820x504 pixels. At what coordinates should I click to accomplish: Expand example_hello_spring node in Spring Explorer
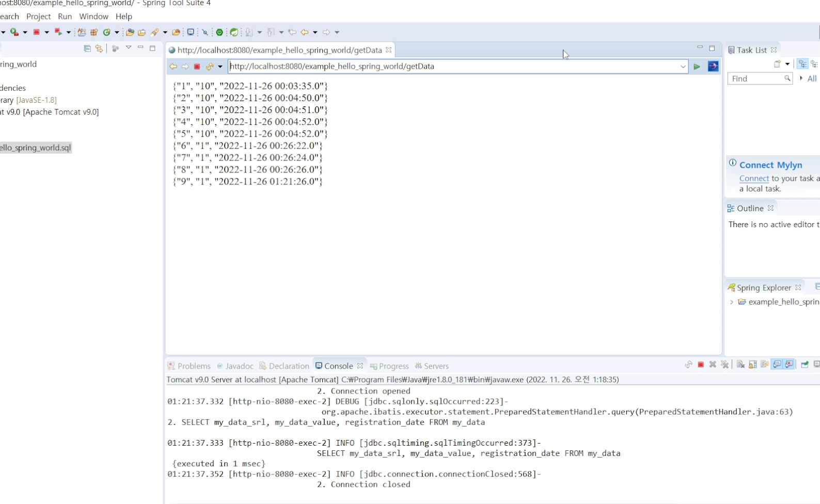(x=732, y=302)
